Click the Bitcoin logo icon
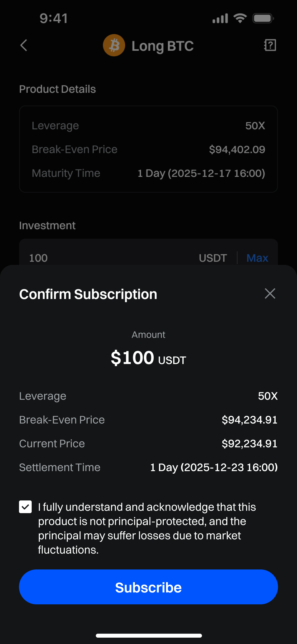This screenshot has height=644, width=297. [x=114, y=45]
